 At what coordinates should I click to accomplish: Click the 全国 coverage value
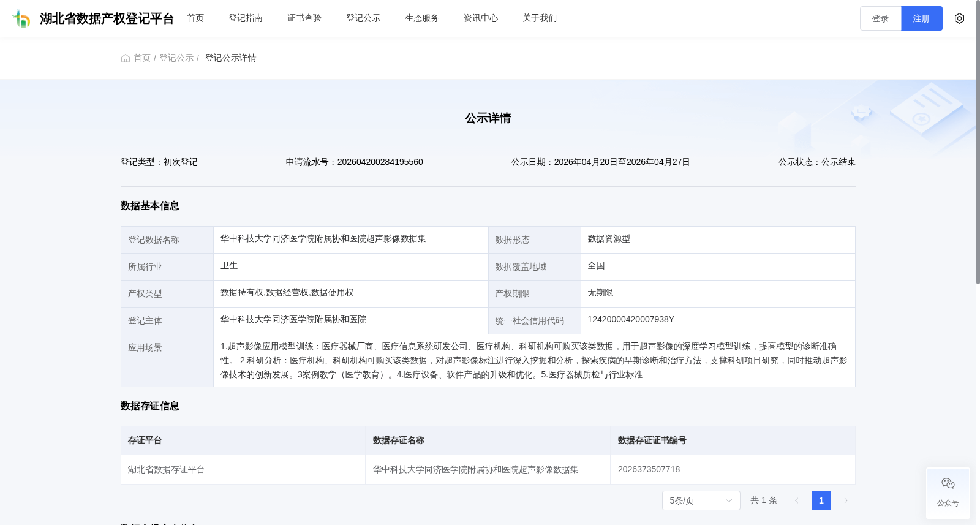[x=596, y=266]
